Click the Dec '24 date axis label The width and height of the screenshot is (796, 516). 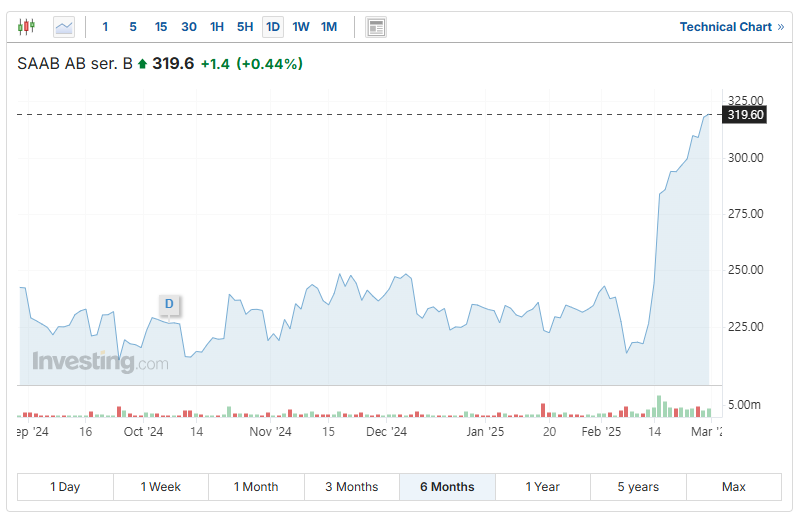[x=386, y=432]
